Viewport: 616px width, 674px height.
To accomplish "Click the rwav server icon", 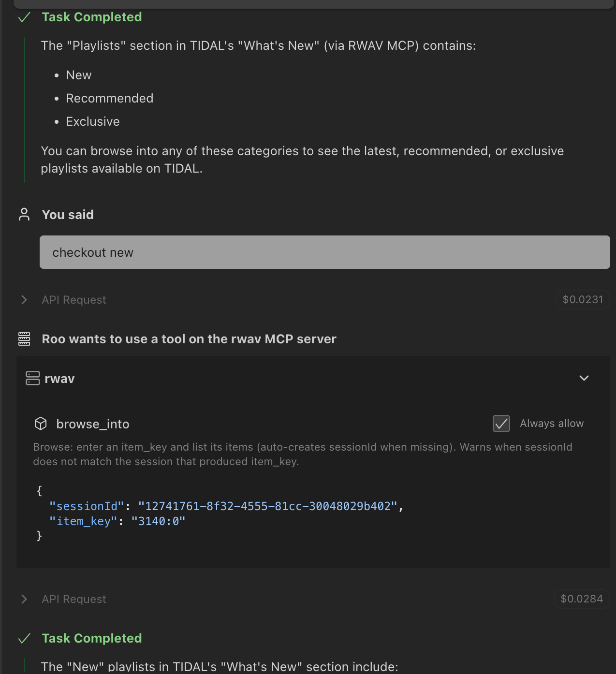I will pos(33,378).
